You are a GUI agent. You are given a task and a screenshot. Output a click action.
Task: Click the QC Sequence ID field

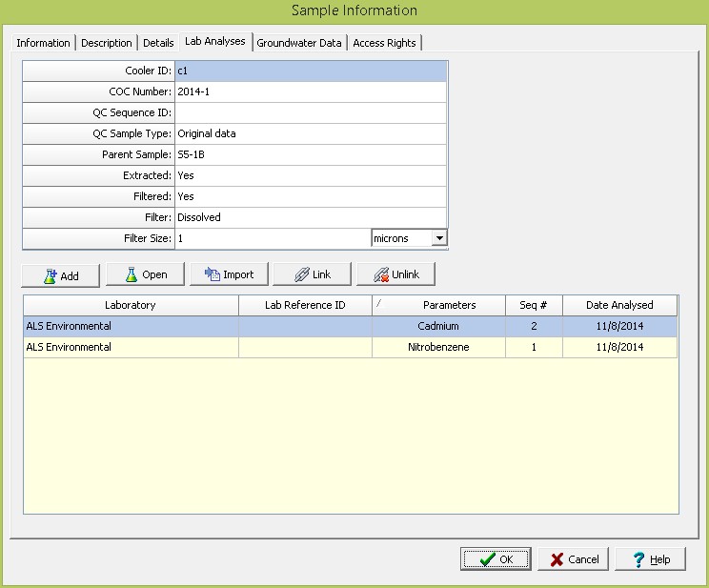(x=310, y=113)
